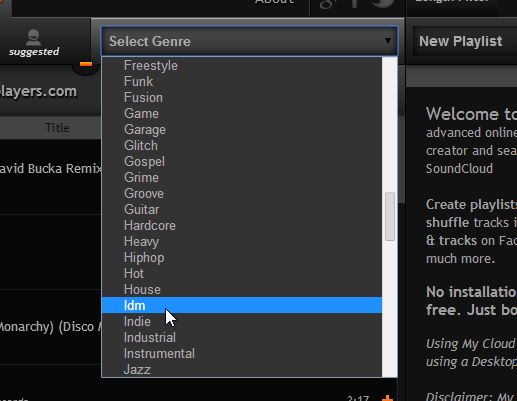Click the Title column header

tap(57, 128)
